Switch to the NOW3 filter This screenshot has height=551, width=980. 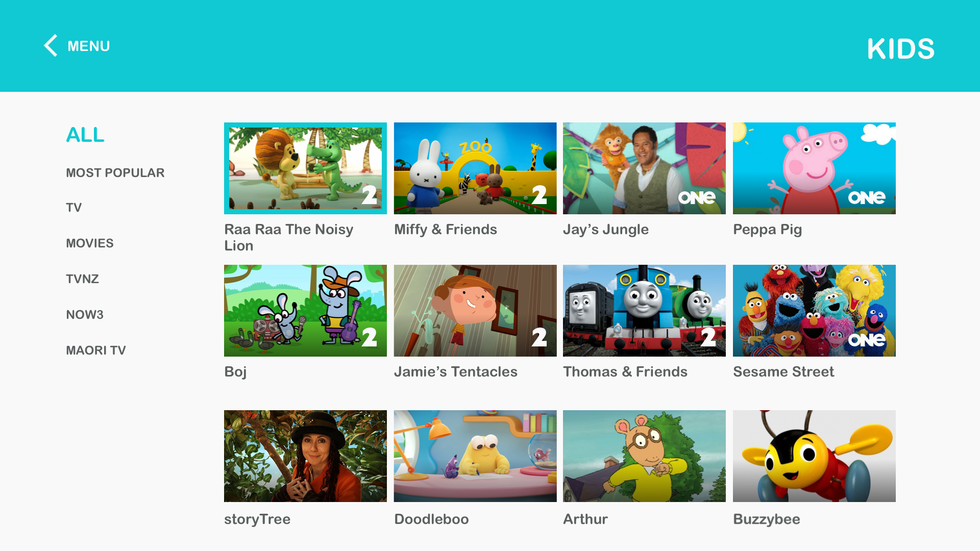[85, 315]
